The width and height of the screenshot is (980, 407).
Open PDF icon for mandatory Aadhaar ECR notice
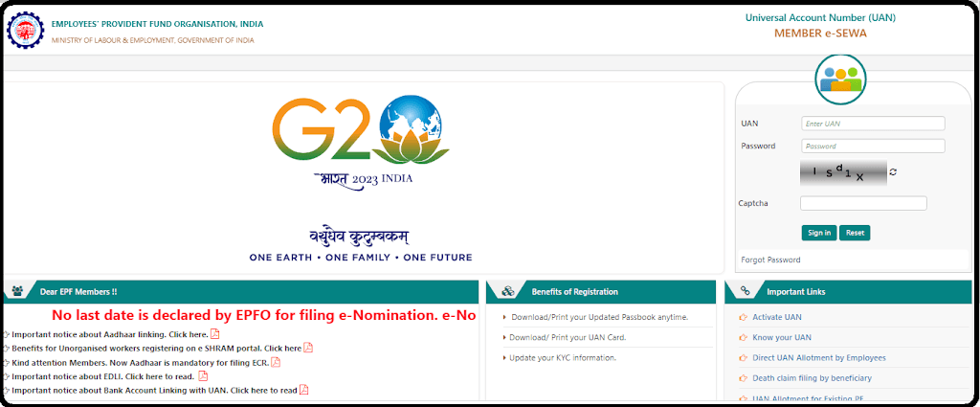[276, 362]
